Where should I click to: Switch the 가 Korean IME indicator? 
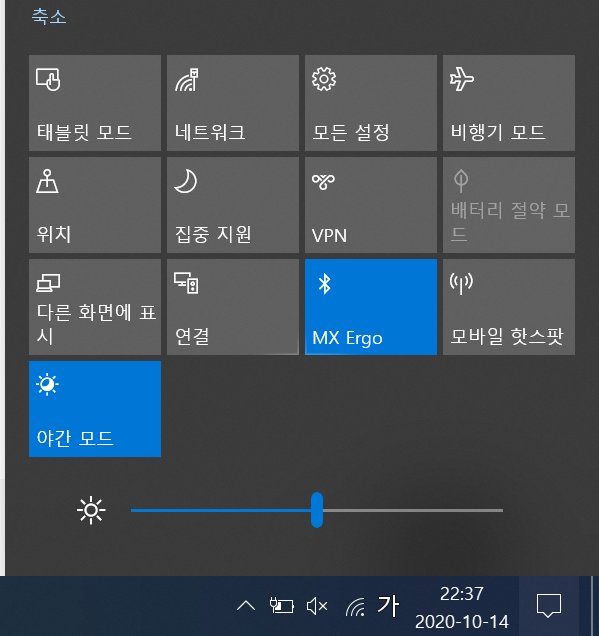pyautogui.click(x=388, y=606)
